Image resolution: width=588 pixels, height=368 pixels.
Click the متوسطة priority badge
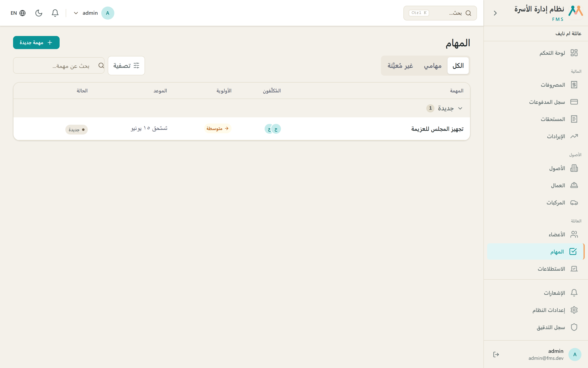217,129
